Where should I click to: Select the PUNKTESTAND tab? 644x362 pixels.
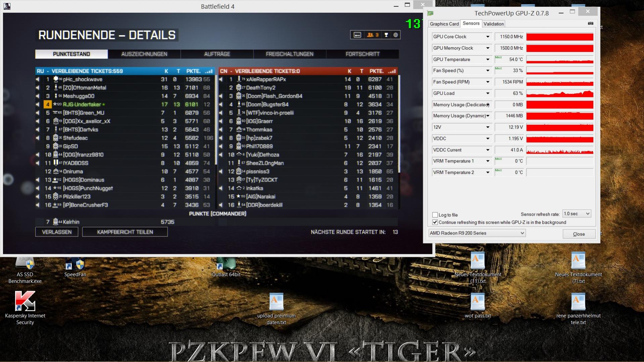coord(71,54)
